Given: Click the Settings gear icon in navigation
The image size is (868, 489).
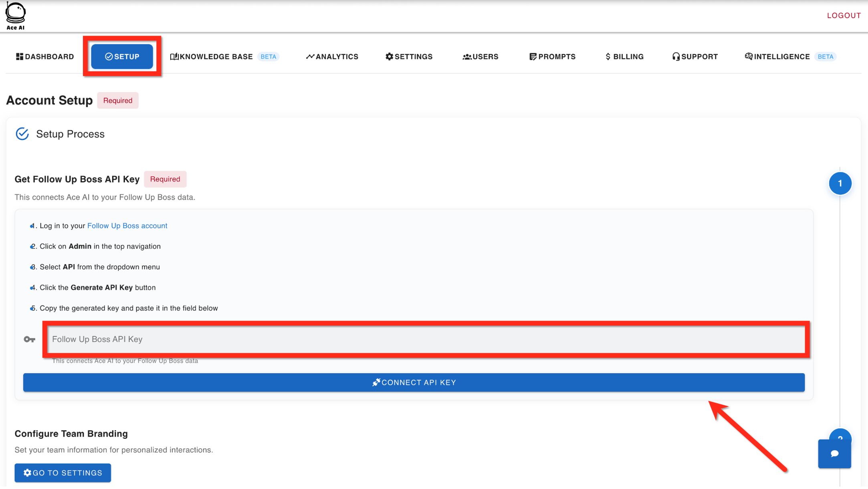Looking at the screenshot, I should pyautogui.click(x=389, y=57).
